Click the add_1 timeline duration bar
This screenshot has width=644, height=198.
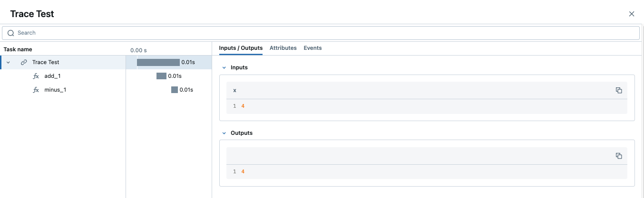click(161, 76)
